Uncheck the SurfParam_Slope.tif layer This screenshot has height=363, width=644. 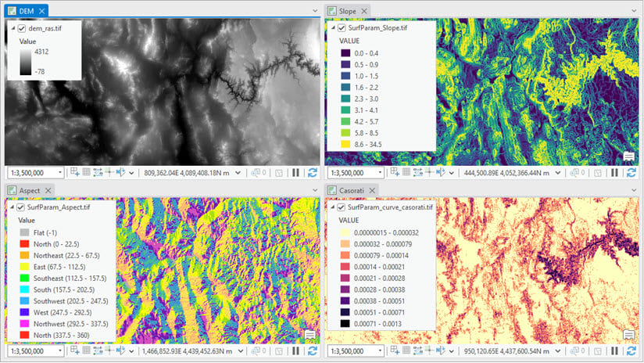342,28
